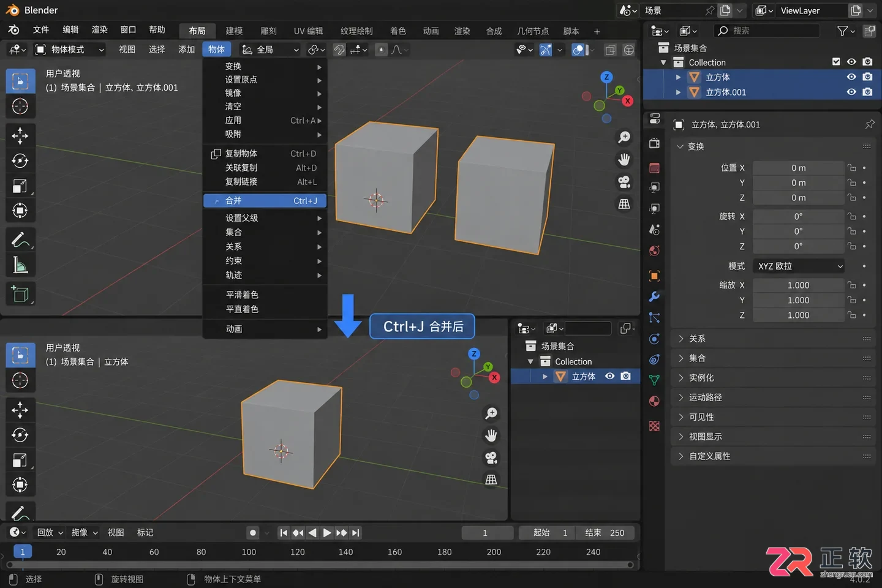Toggle camera view icon in upper viewport

(624, 182)
